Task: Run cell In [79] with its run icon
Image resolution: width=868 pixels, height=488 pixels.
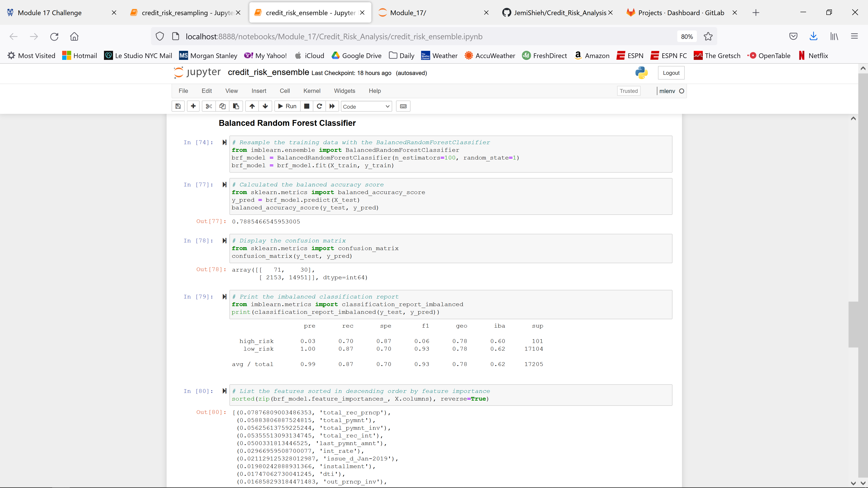Action: [224, 297]
